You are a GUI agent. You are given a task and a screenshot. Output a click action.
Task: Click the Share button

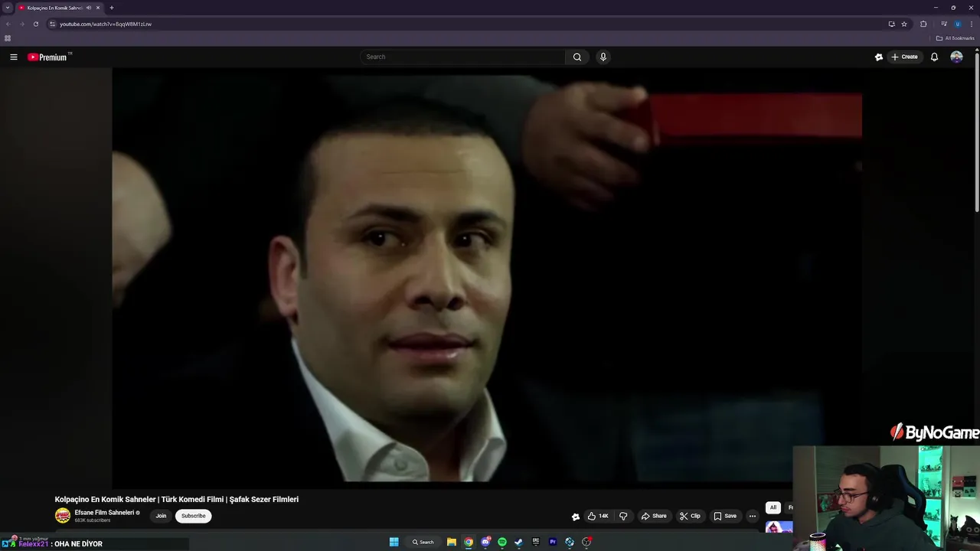point(654,516)
